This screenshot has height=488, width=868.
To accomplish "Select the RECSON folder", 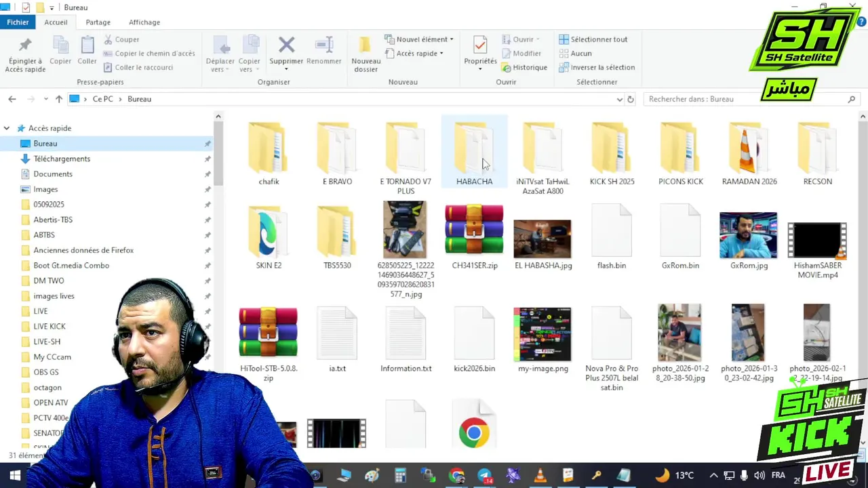I will (817, 153).
